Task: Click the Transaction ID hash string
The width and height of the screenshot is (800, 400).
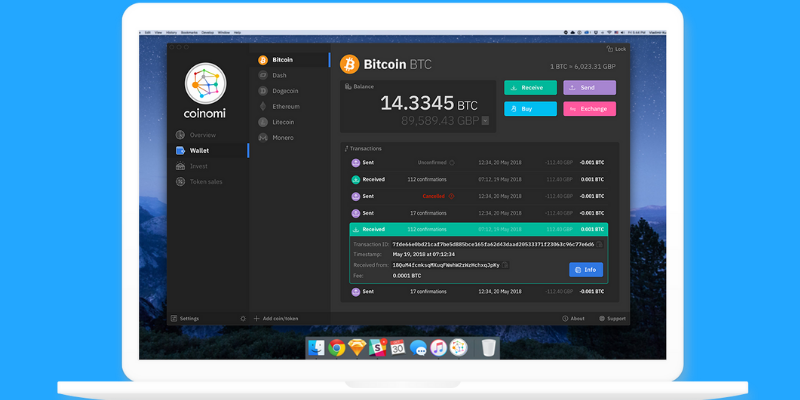Action: [x=493, y=244]
